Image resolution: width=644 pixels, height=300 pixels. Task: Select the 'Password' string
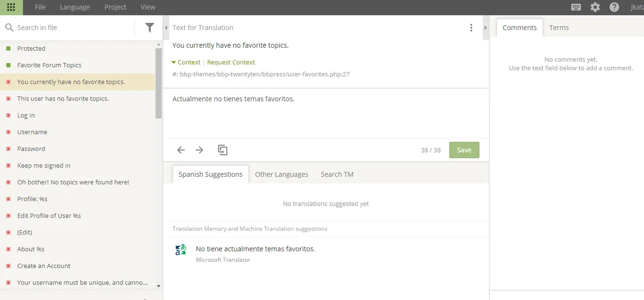pyautogui.click(x=77, y=149)
